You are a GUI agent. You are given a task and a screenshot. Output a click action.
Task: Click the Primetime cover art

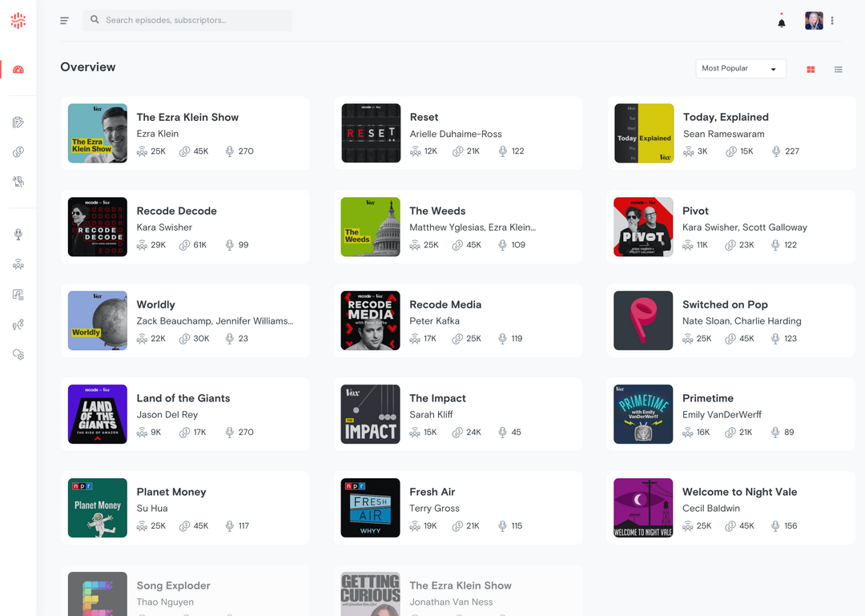point(643,414)
